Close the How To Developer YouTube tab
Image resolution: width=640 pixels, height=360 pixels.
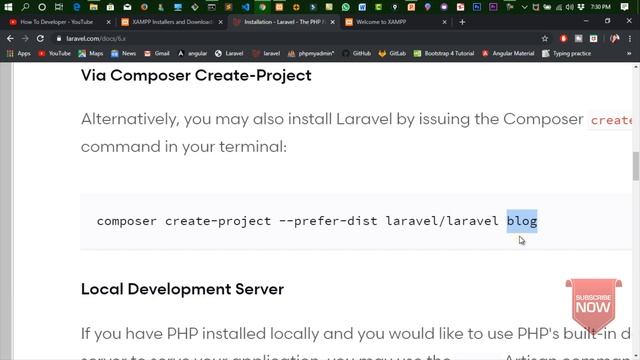[x=109, y=22]
